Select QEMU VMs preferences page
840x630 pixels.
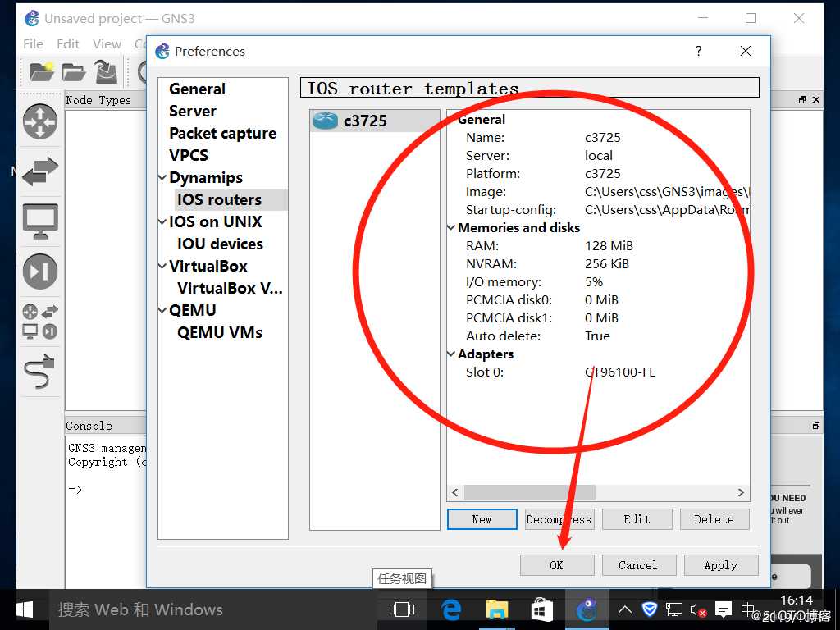click(x=220, y=333)
